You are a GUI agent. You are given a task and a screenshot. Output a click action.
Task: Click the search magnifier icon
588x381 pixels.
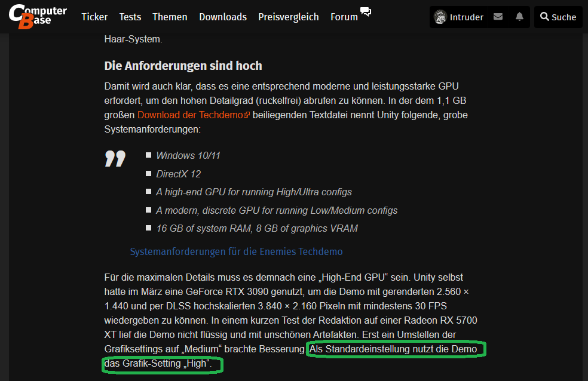(544, 17)
